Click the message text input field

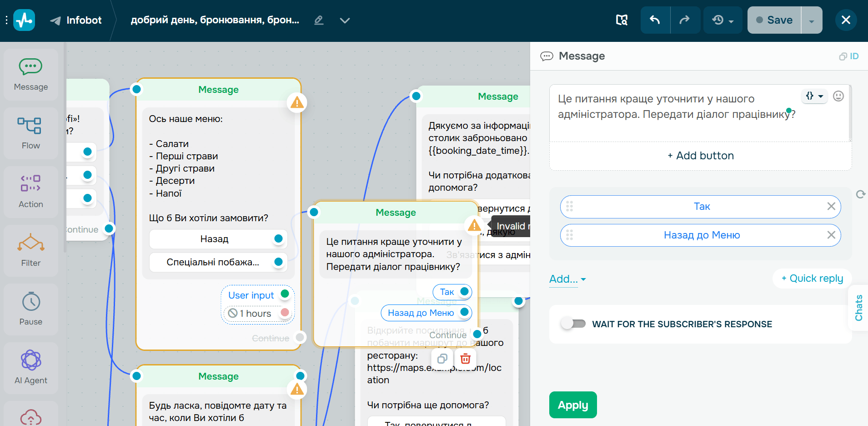coord(701,113)
